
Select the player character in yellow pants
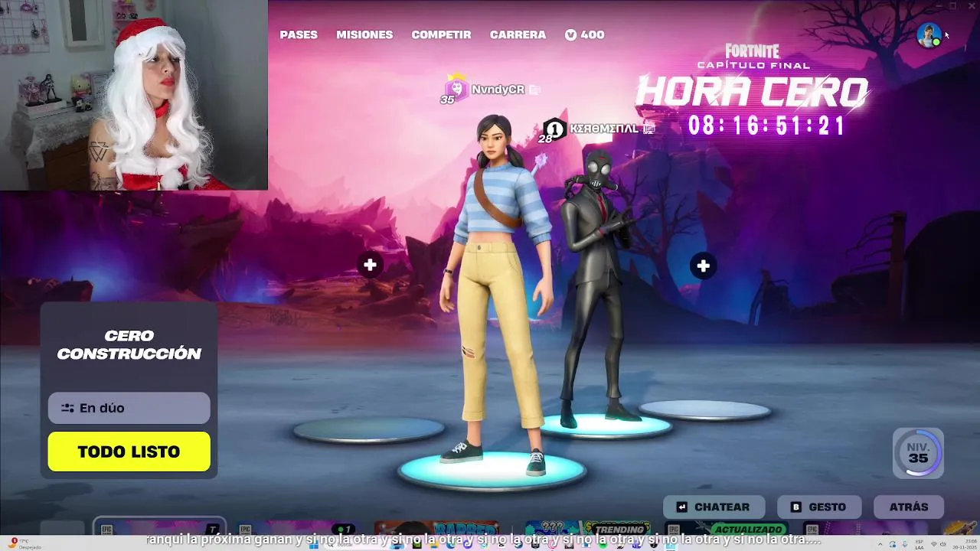click(498, 295)
